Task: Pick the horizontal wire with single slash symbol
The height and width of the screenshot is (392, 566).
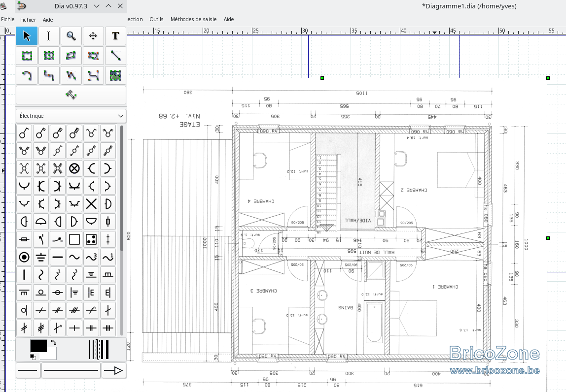Action: [41, 310]
